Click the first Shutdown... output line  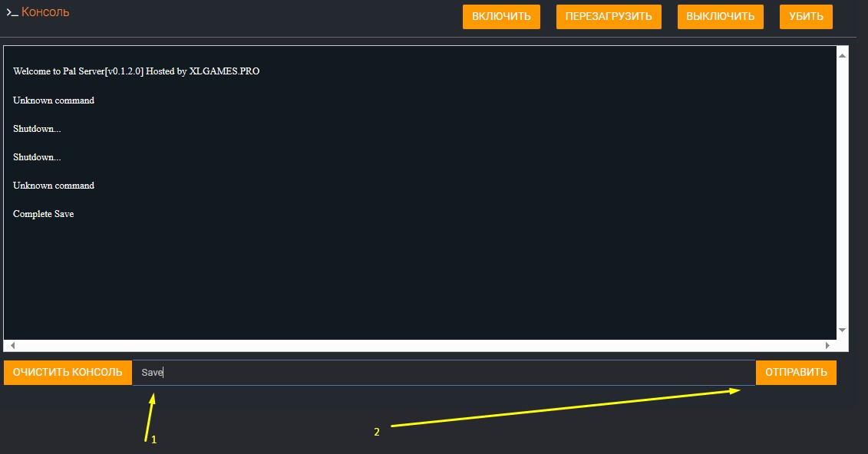click(37, 129)
